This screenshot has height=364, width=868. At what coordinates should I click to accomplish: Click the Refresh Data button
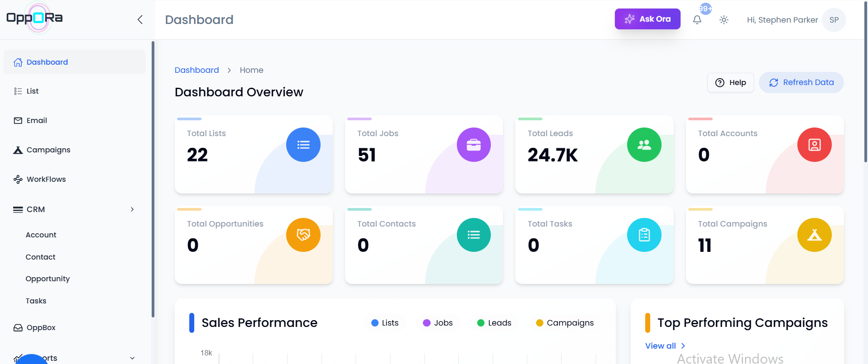coord(801,83)
